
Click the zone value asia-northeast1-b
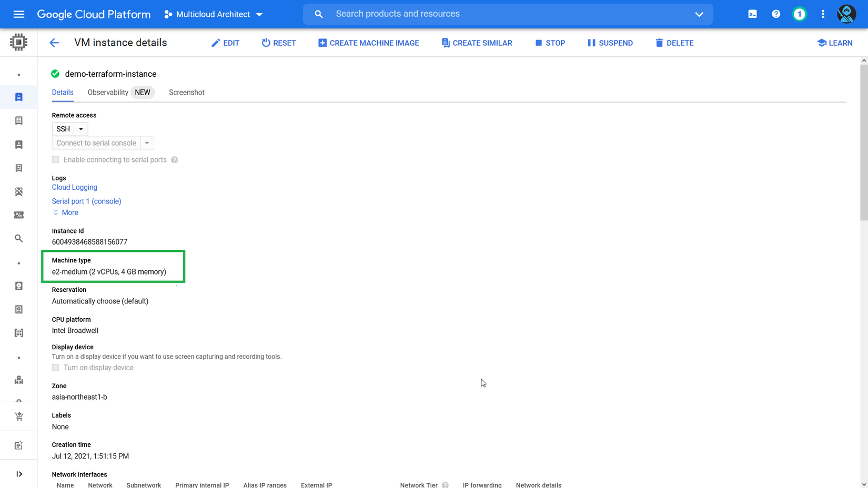pos(79,397)
